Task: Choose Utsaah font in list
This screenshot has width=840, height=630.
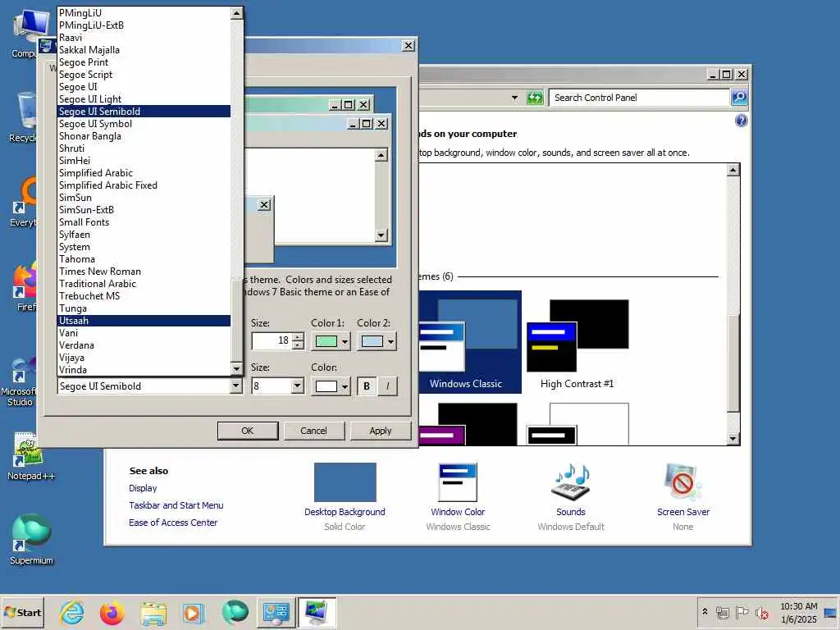Action: tap(144, 321)
